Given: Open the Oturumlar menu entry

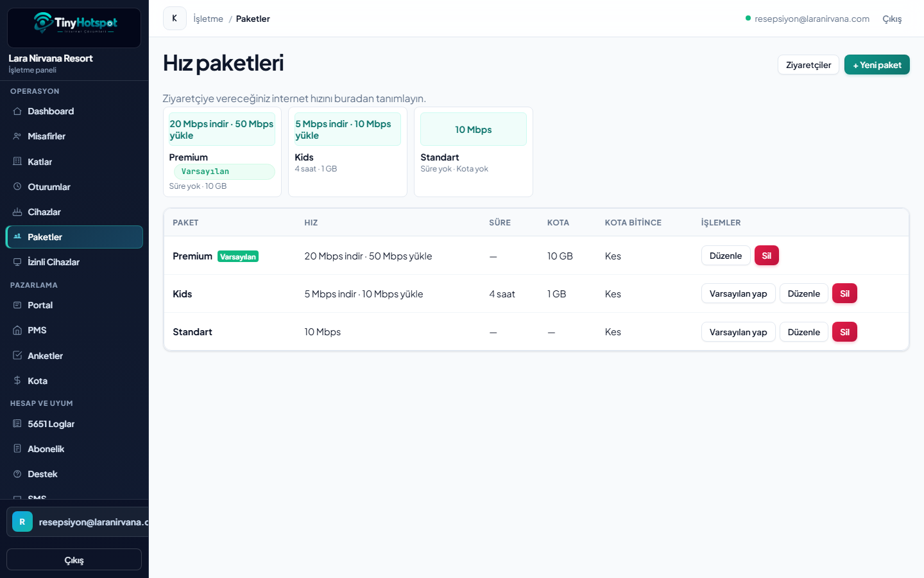Looking at the screenshot, I should tap(74, 187).
